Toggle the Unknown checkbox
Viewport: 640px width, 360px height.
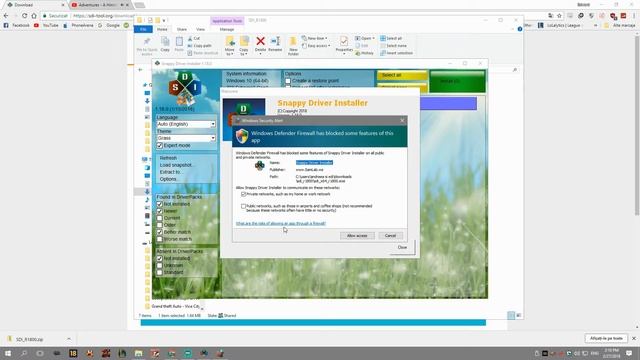click(x=160, y=265)
